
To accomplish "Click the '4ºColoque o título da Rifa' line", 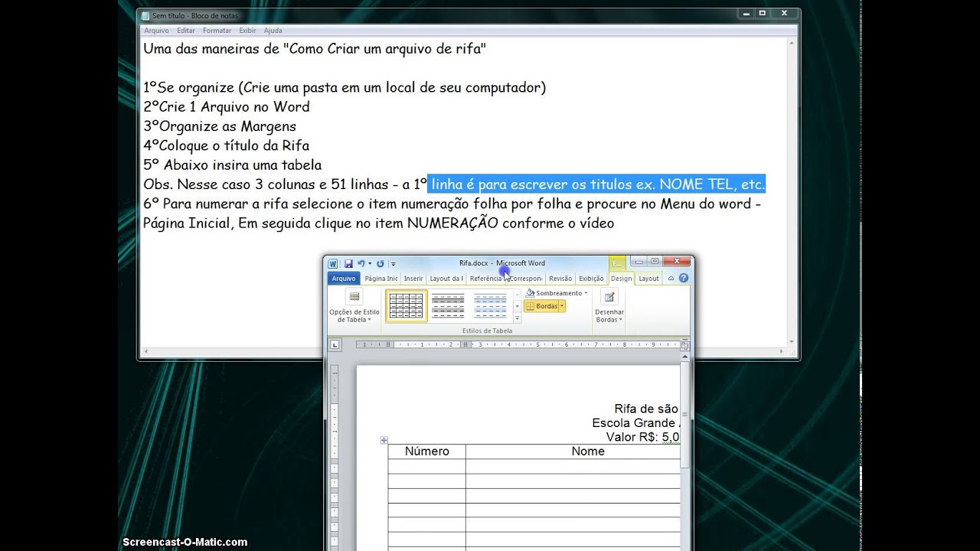I will click(227, 145).
